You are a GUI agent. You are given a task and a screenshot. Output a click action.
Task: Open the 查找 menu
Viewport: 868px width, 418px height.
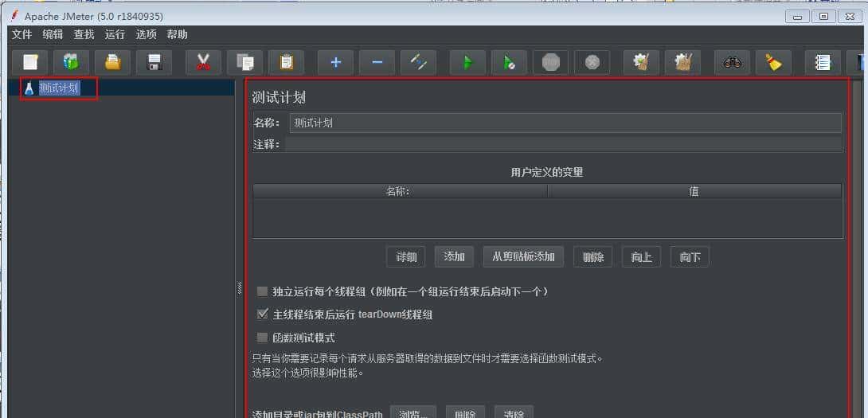pyautogui.click(x=84, y=34)
